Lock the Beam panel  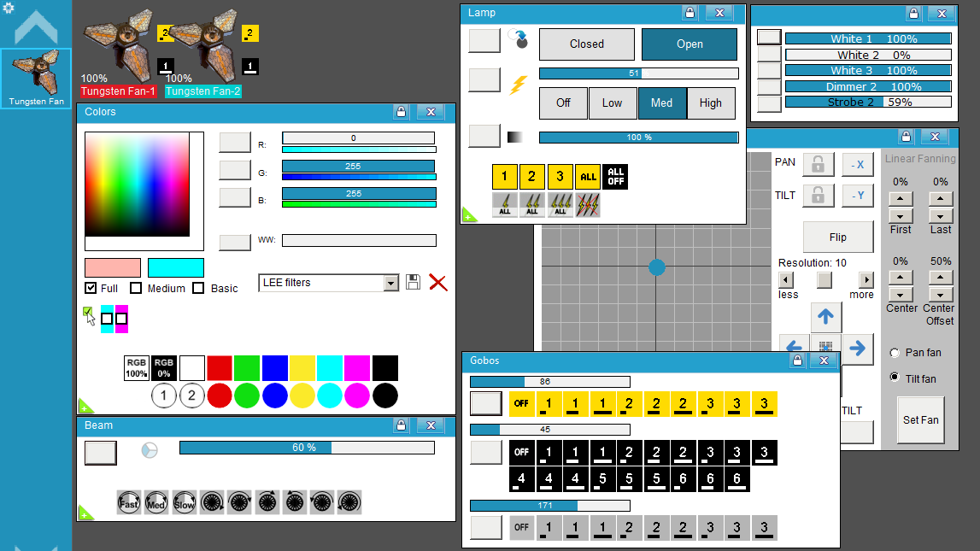pos(402,425)
